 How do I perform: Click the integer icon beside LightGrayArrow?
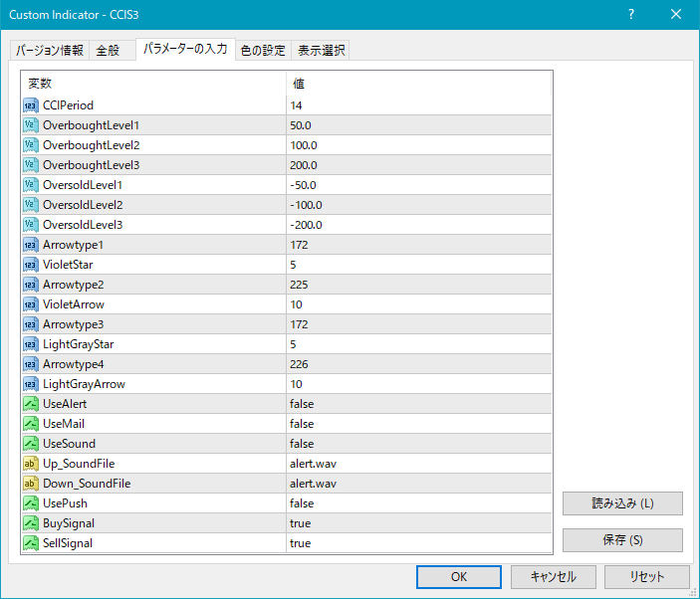pos(30,384)
